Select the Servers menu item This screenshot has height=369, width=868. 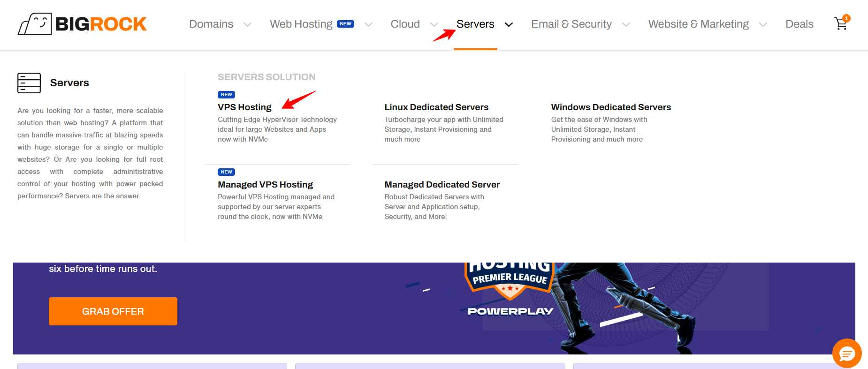click(x=475, y=24)
